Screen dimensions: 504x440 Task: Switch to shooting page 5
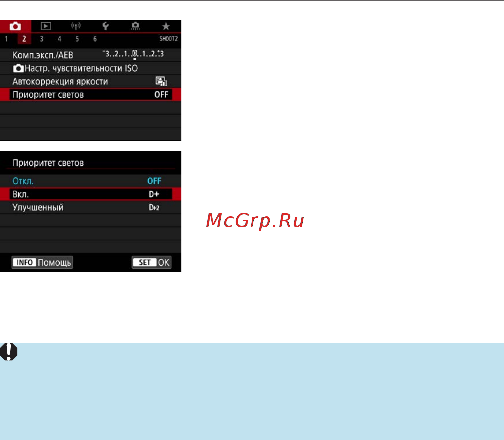pos(77,39)
